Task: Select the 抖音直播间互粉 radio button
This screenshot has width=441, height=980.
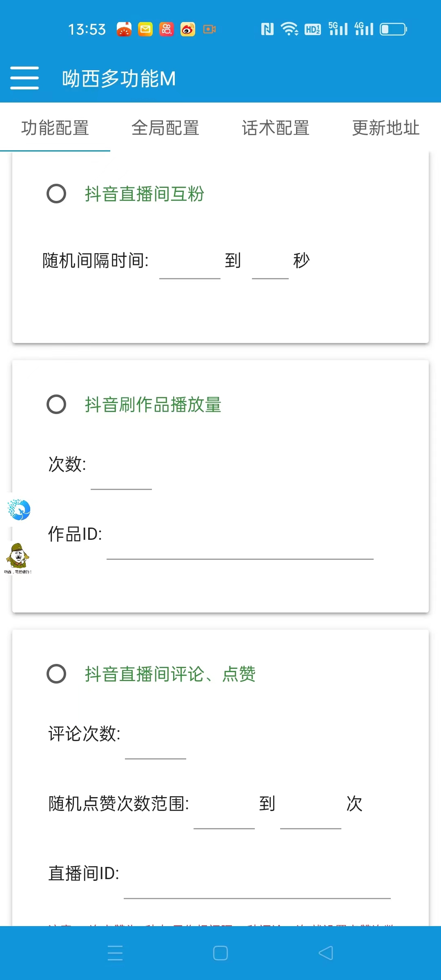Action: (57, 194)
